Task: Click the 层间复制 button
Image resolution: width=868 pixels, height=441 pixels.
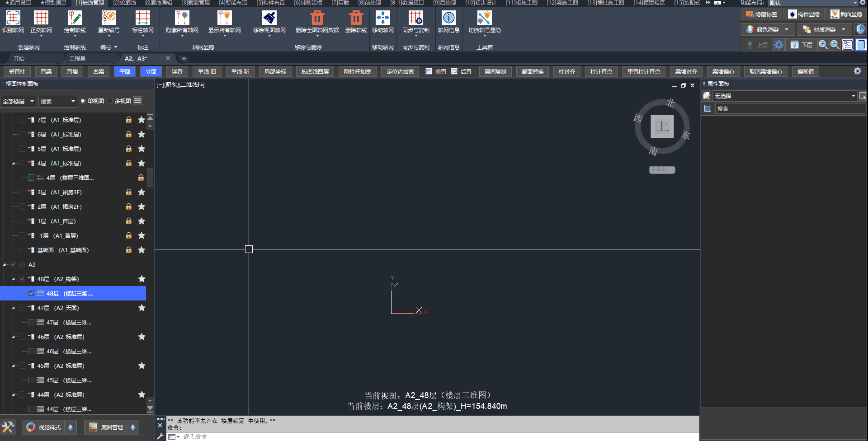Action: pyautogui.click(x=495, y=71)
